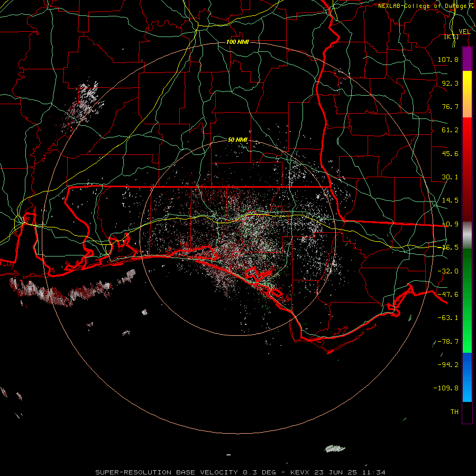Click the 50 NMI range ring label
Image resolution: width=476 pixels, height=476 pixels.
click(237, 140)
